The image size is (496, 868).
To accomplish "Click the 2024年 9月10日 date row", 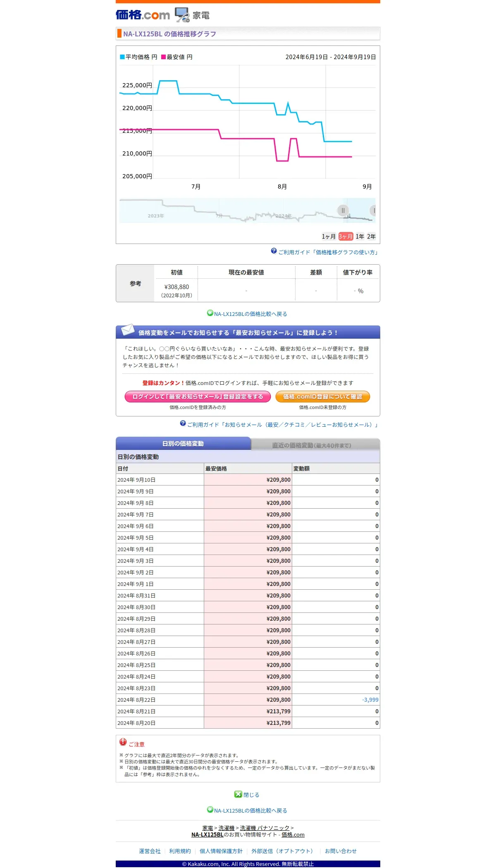I will coord(248,480).
